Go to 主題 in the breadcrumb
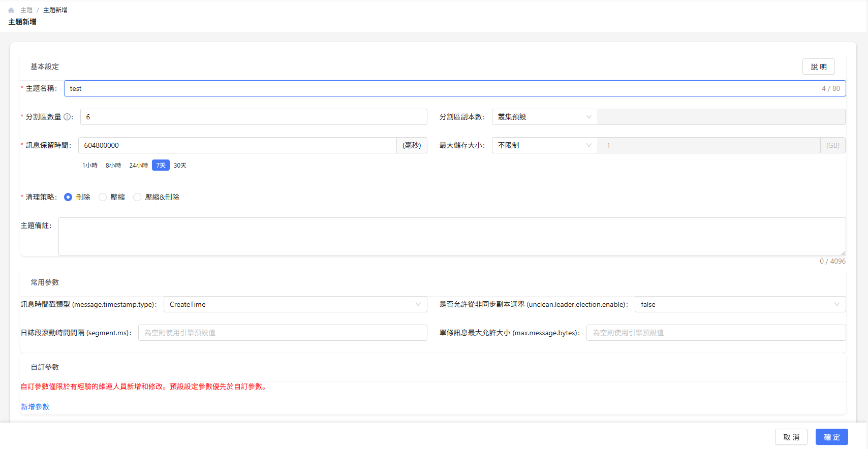 click(x=26, y=10)
